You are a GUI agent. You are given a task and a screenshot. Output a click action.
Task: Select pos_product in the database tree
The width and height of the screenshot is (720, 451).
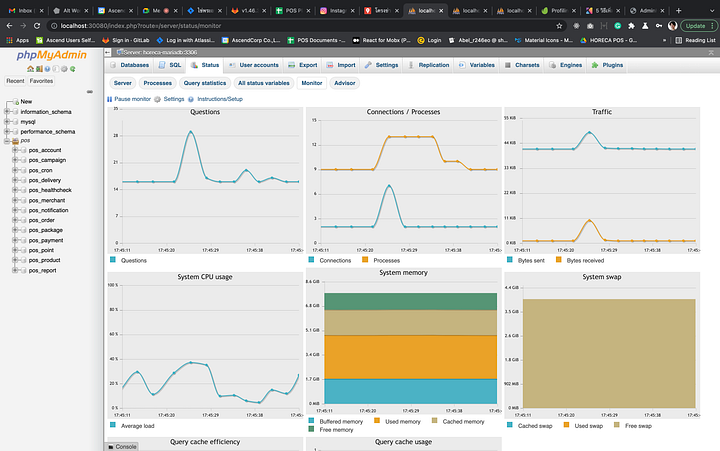pyautogui.click(x=45, y=260)
